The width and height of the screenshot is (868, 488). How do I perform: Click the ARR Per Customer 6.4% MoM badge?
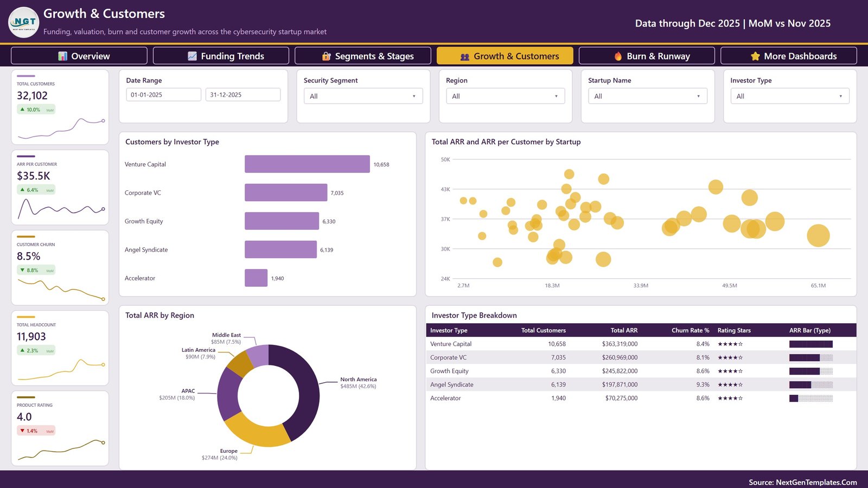36,190
